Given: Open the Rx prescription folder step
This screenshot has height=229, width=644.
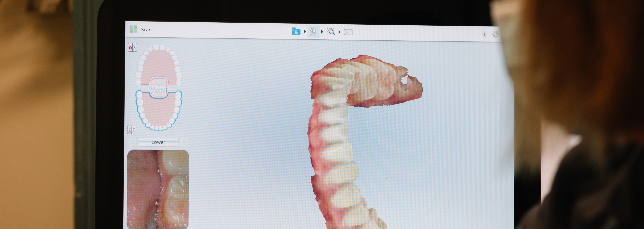Looking at the screenshot, I should click(x=296, y=31).
